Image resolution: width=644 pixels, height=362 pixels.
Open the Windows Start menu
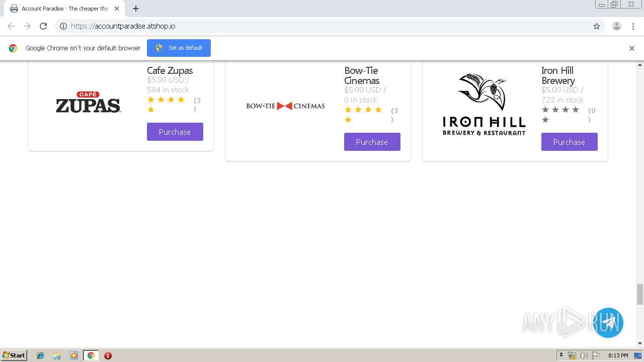(14, 355)
